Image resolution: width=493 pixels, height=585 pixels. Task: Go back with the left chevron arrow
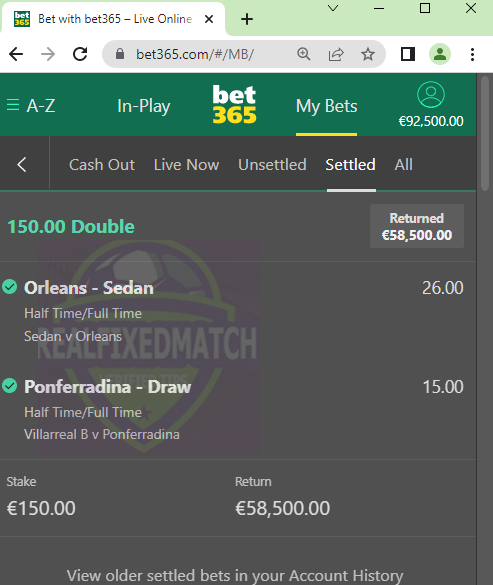click(x=22, y=165)
